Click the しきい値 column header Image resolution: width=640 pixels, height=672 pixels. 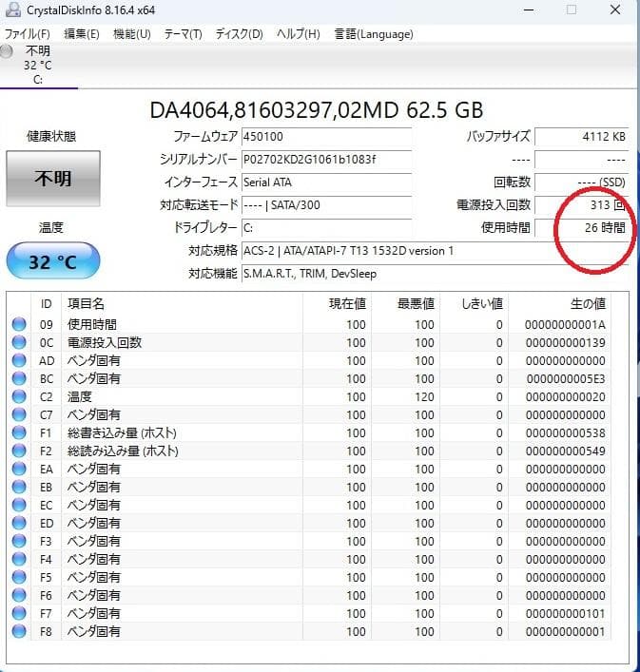click(x=475, y=304)
